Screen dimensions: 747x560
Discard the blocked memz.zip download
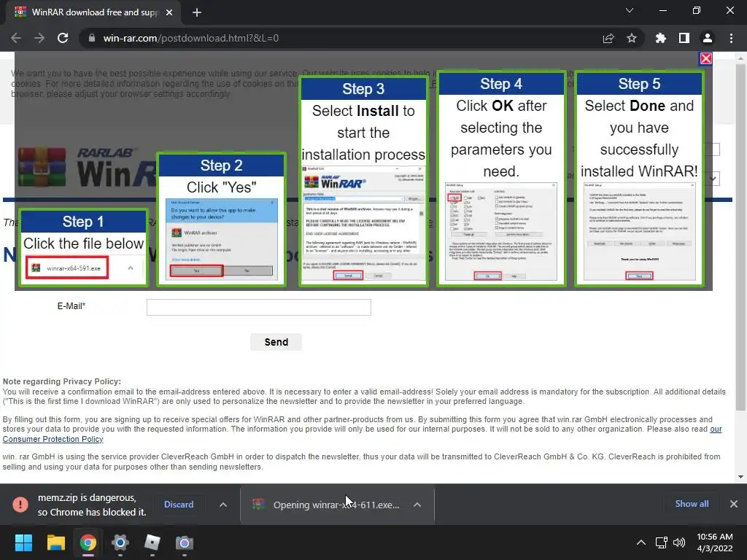click(x=179, y=505)
